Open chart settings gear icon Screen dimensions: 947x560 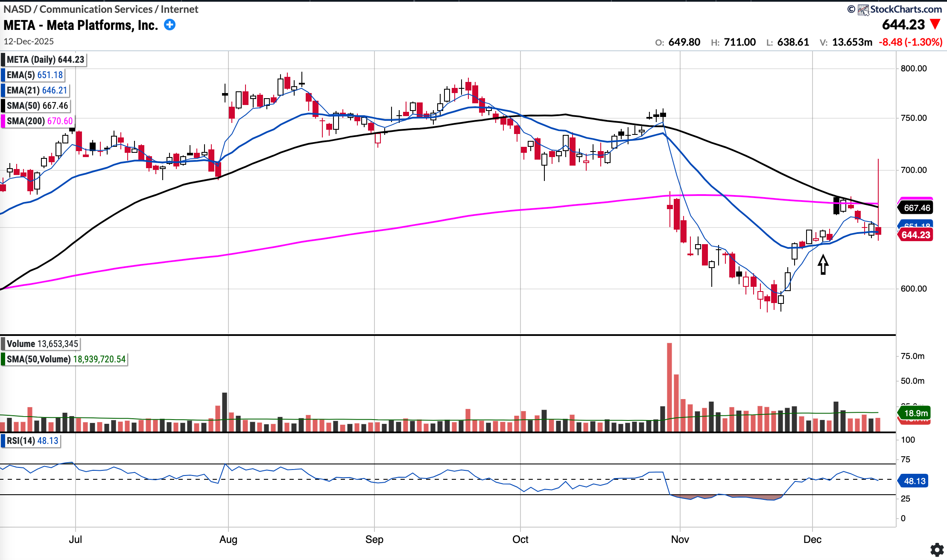937,549
